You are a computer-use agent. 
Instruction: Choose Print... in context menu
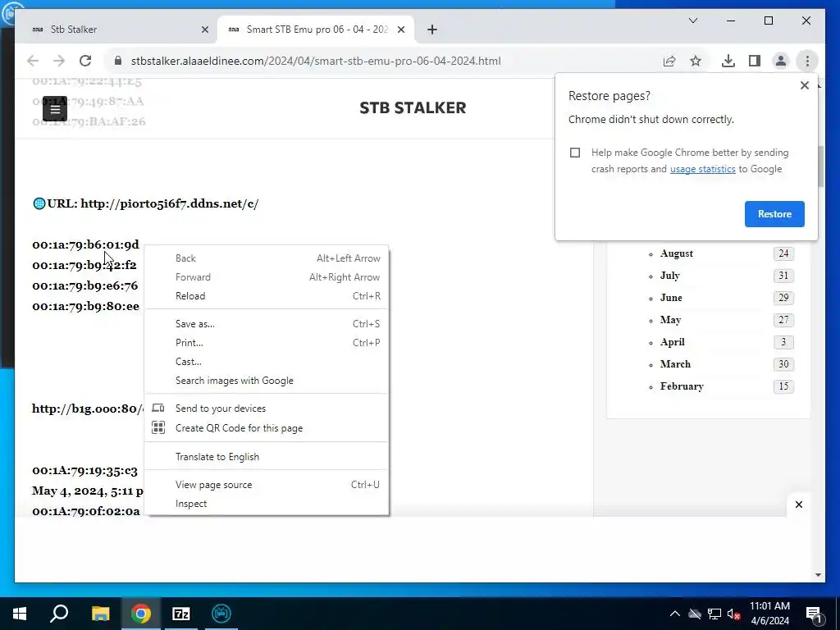pos(267,342)
